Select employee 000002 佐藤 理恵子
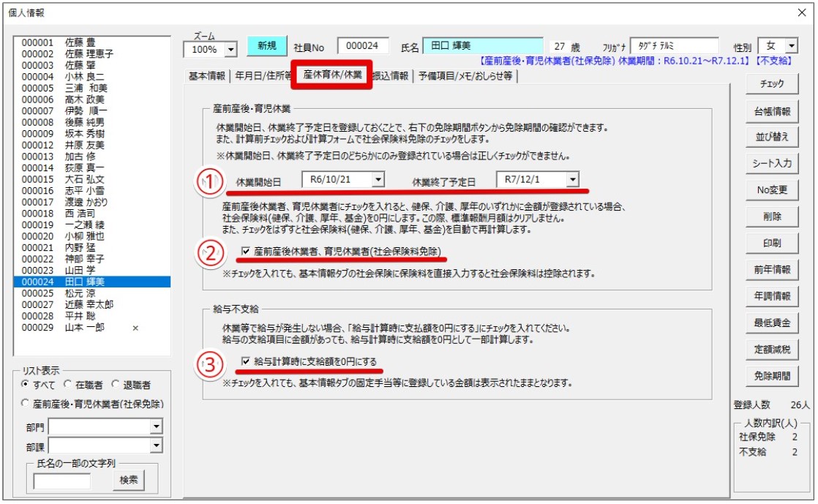This screenshot has height=504, width=818. pos(91,53)
